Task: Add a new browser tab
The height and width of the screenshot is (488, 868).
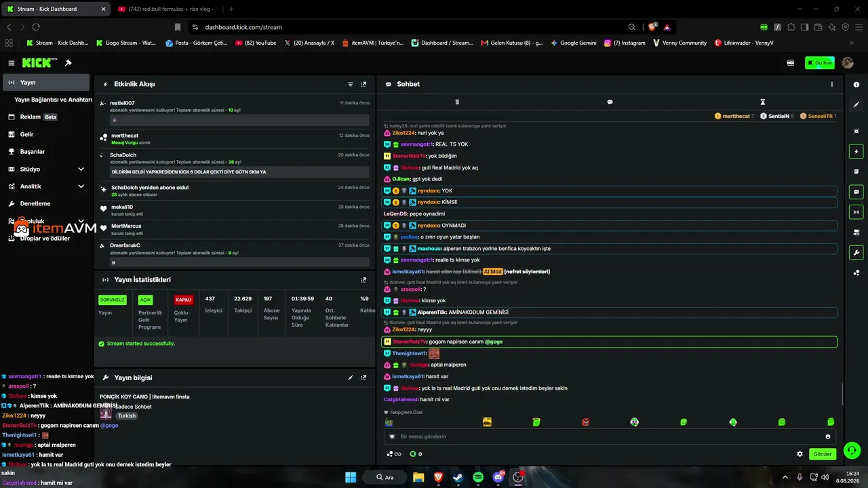Action: tap(231, 9)
